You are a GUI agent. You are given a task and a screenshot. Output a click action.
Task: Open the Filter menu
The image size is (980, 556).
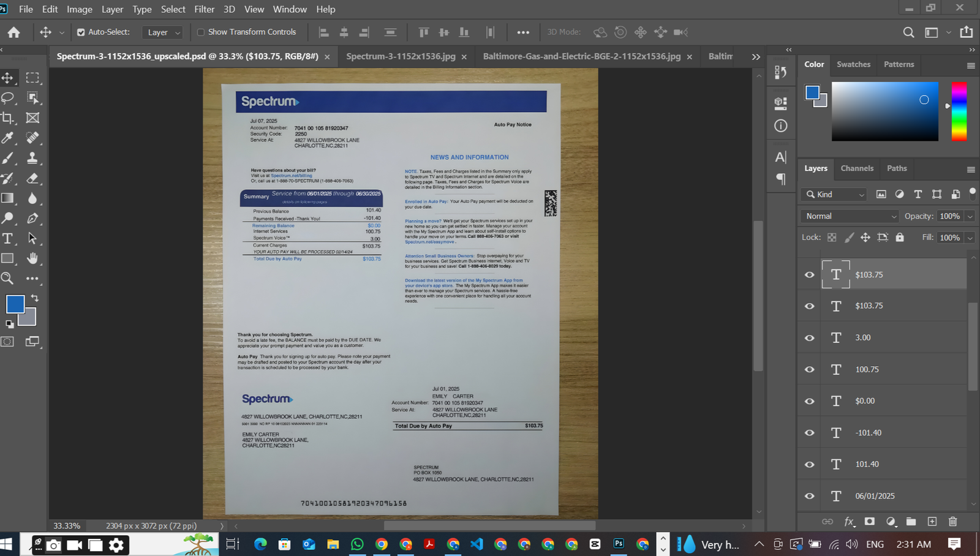tap(204, 9)
